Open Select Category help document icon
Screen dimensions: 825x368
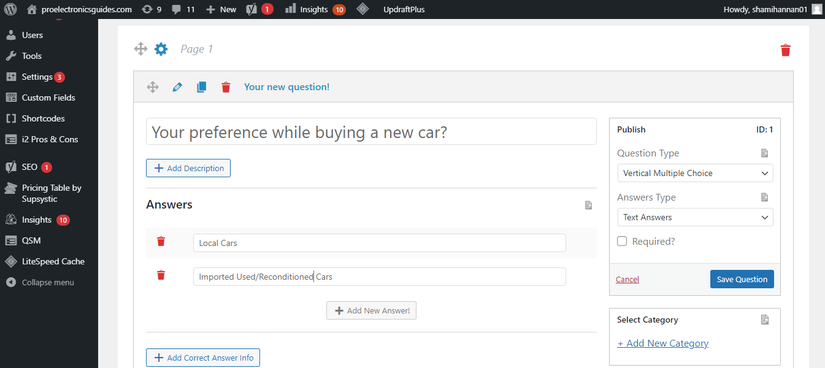pos(765,320)
